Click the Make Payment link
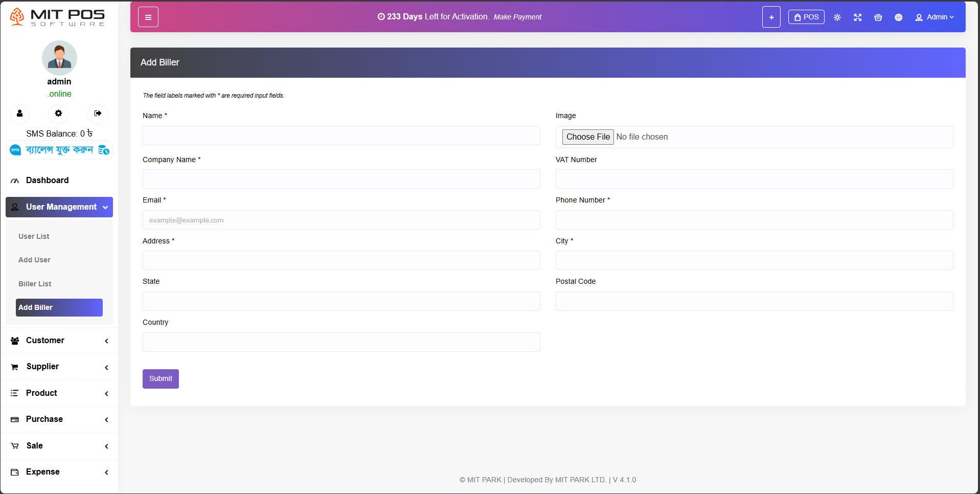 click(x=517, y=17)
